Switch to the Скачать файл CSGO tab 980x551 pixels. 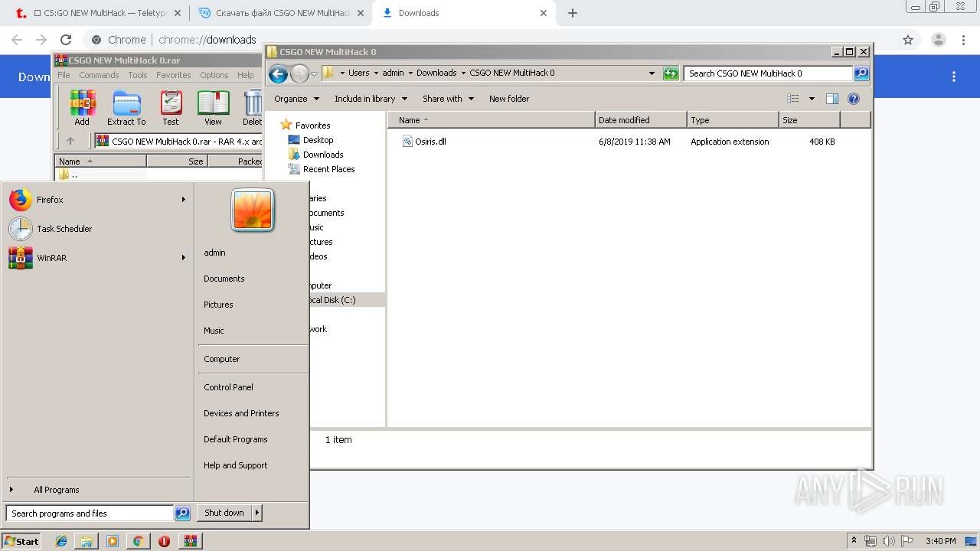pyautogui.click(x=279, y=13)
